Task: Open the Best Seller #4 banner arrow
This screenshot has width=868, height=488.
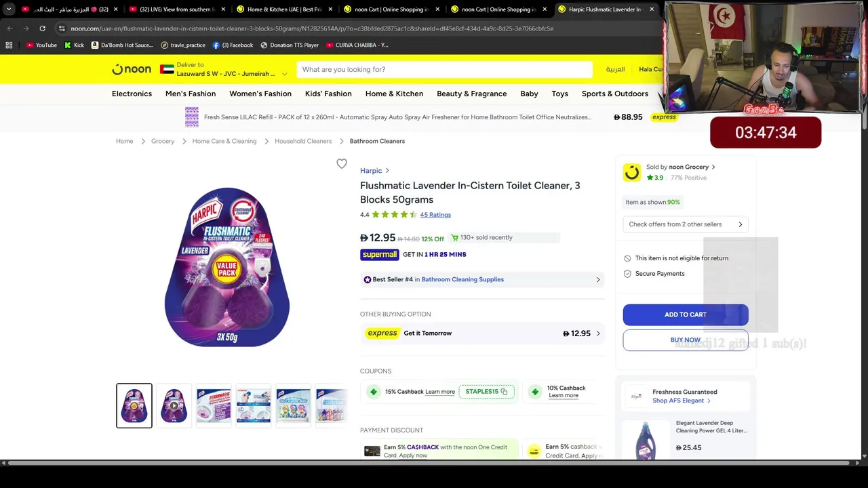Action: (x=598, y=279)
